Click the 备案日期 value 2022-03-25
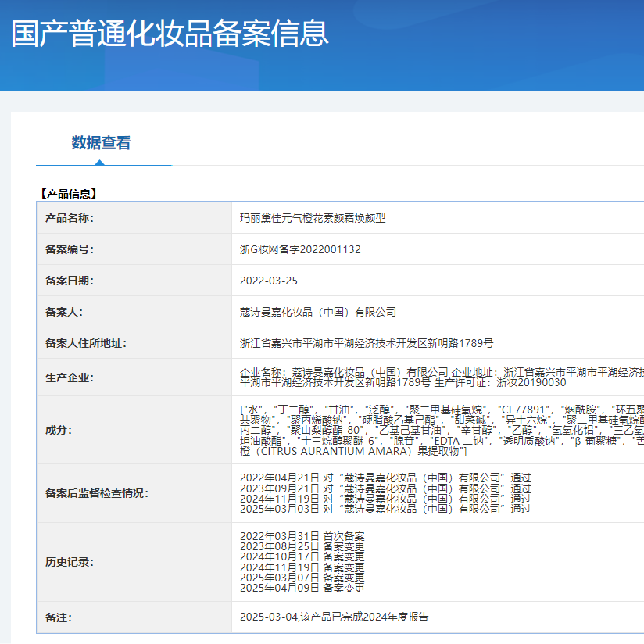The height and width of the screenshot is (644, 644). click(x=269, y=280)
